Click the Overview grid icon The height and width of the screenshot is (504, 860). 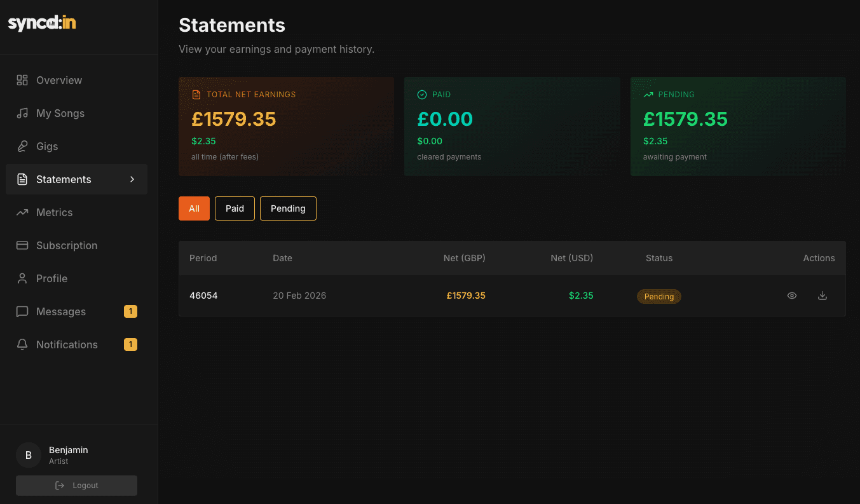pos(22,80)
